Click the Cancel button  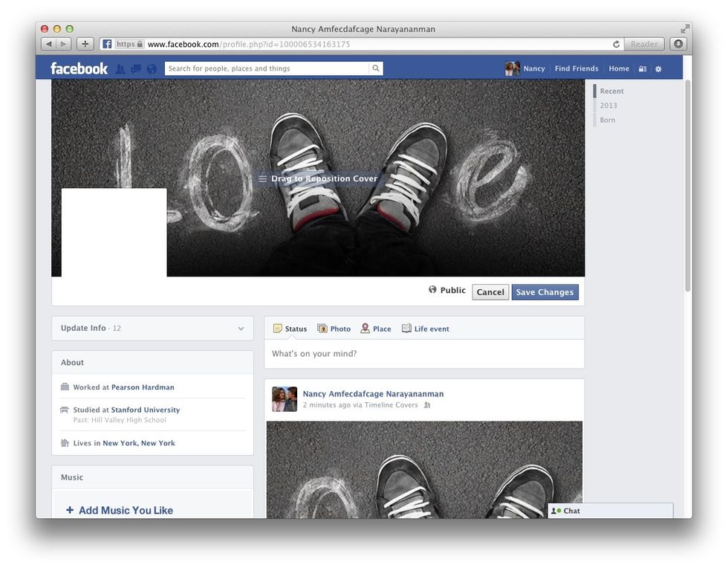click(490, 292)
